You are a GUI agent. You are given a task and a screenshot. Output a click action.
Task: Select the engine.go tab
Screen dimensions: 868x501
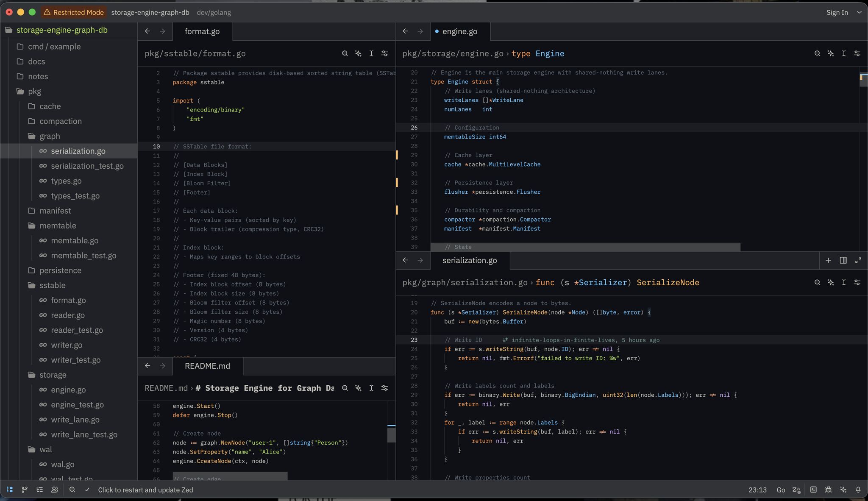coord(460,31)
